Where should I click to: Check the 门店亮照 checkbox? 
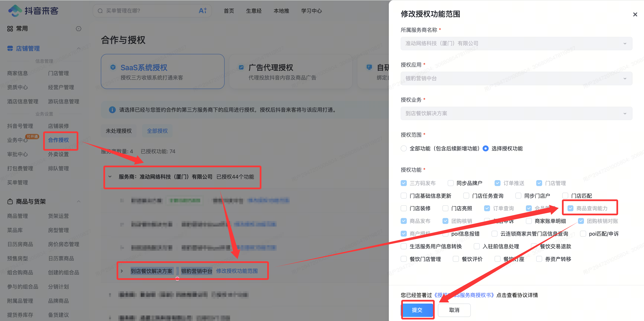click(445, 208)
